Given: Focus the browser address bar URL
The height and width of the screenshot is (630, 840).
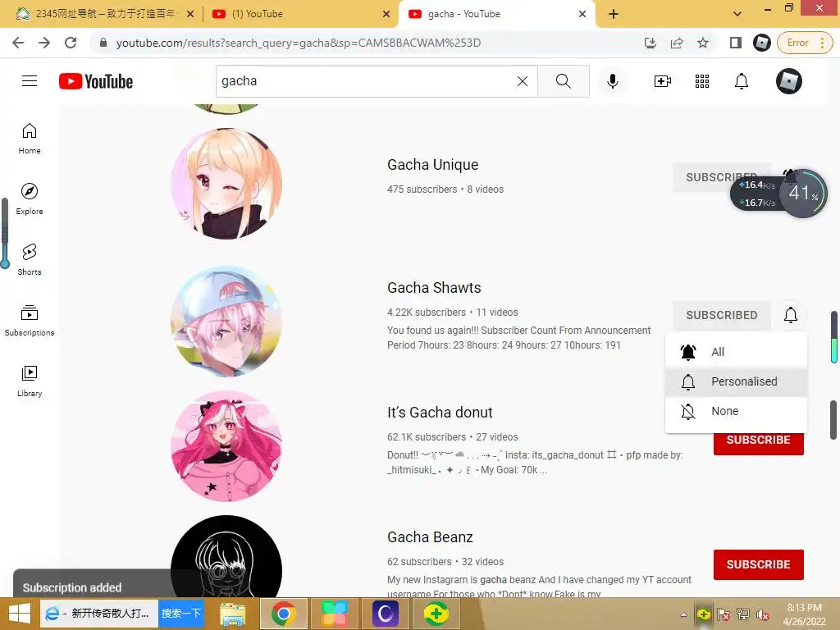Looking at the screenshot, I should [x=299, y=43].
